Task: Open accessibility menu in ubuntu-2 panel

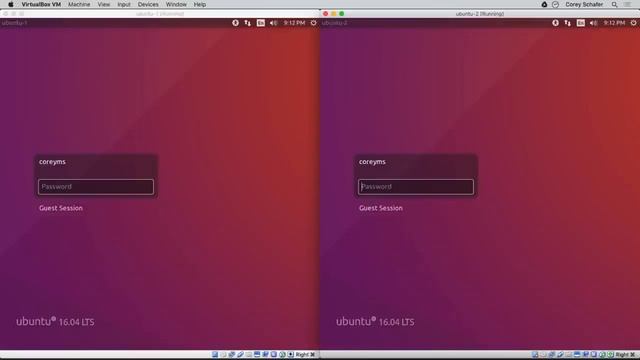Action: click(556, 23)
